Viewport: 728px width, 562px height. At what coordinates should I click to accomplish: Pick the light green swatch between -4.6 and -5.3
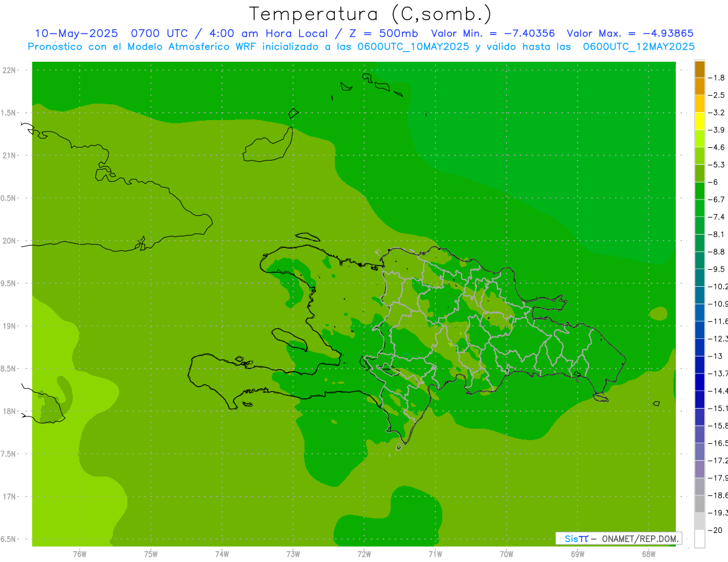(x=699, y=156)
